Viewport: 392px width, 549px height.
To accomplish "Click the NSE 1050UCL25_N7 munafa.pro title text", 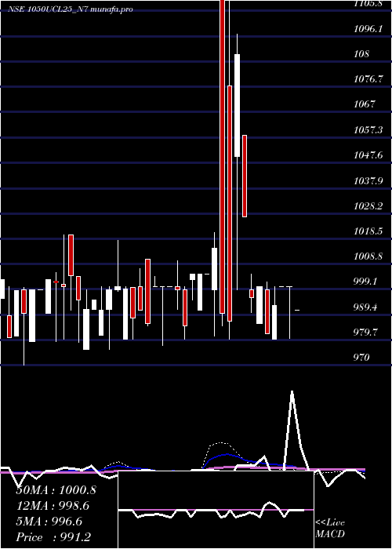I will [x=71, y=9].
